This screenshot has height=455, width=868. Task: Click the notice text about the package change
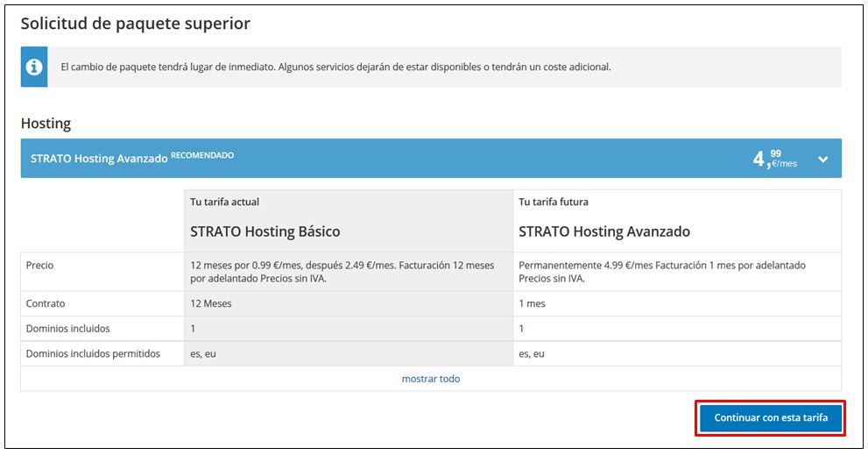(335, 67)
